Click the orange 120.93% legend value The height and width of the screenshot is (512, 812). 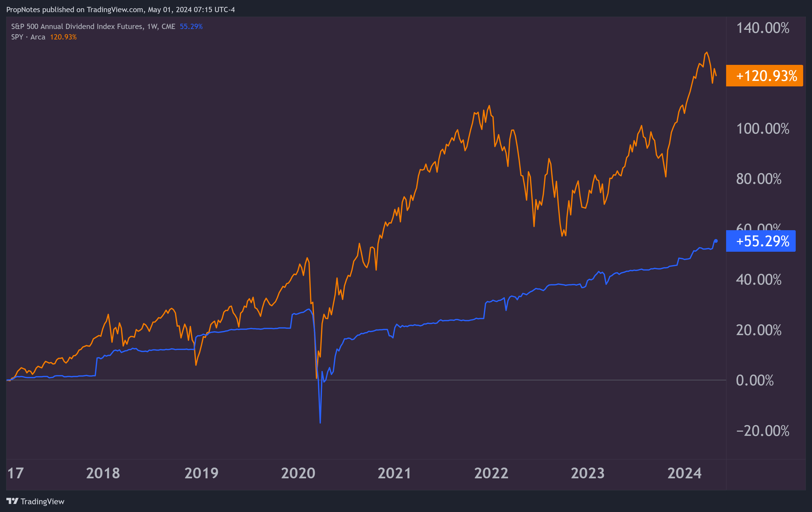click(64, 37)
